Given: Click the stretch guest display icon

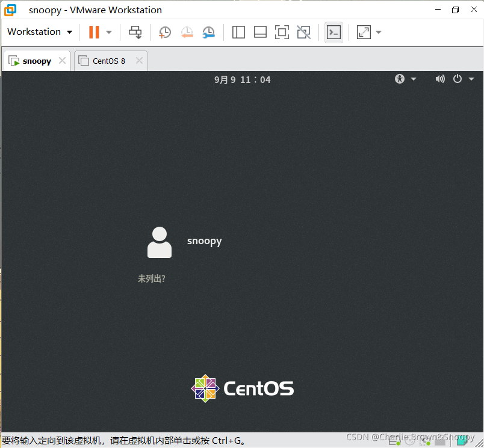Looking at the screenshot, I should [364, 32].
